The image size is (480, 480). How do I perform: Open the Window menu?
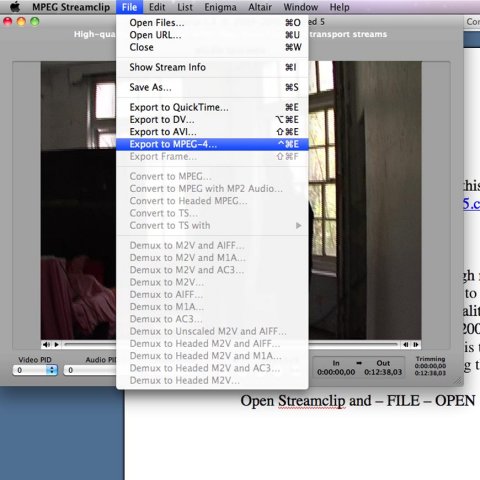click(x=301, y=7)
